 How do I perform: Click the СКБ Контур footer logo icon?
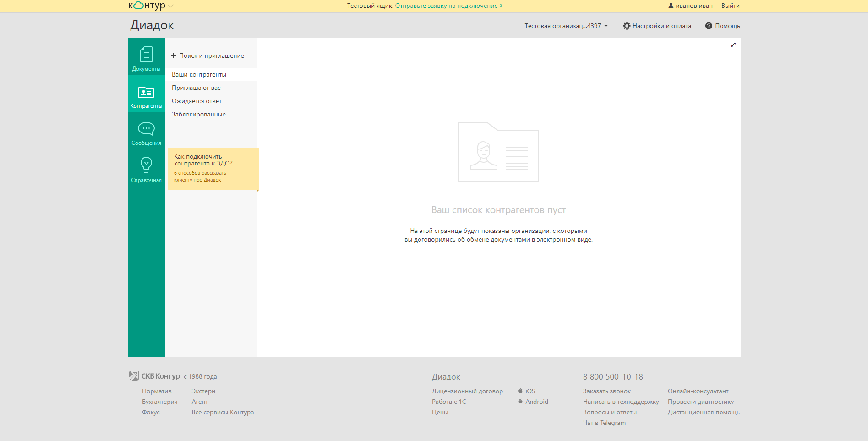134,376
